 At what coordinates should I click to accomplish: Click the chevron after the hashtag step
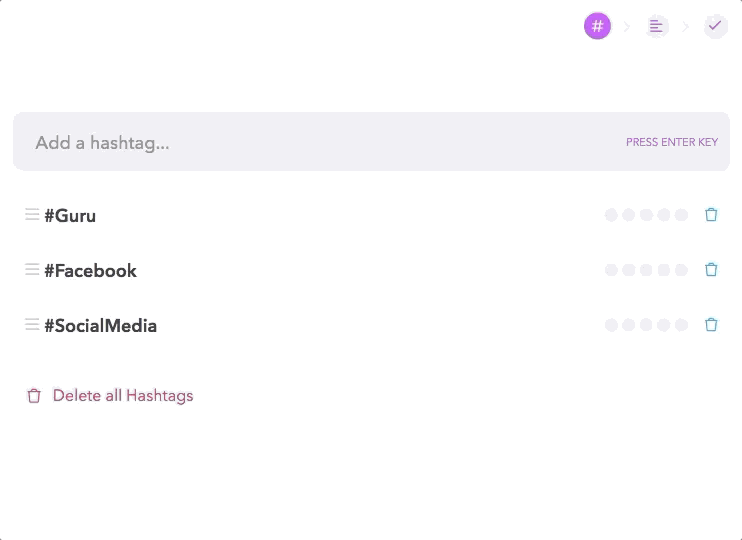pos(627,27)
